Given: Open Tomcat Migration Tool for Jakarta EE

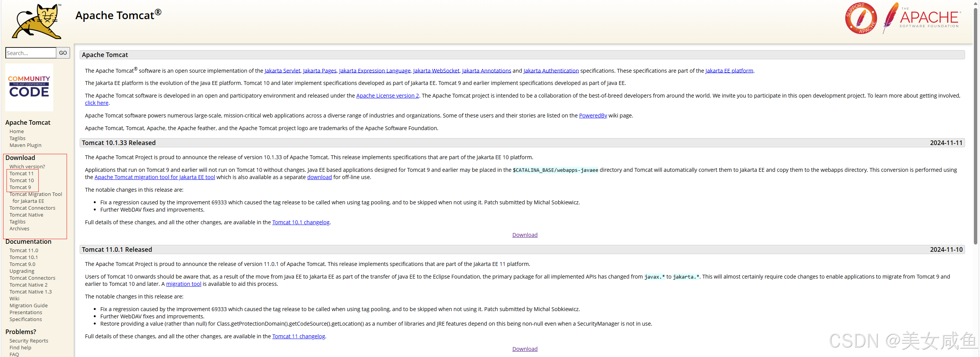Looking at the screenshot, I should [36, 197].
